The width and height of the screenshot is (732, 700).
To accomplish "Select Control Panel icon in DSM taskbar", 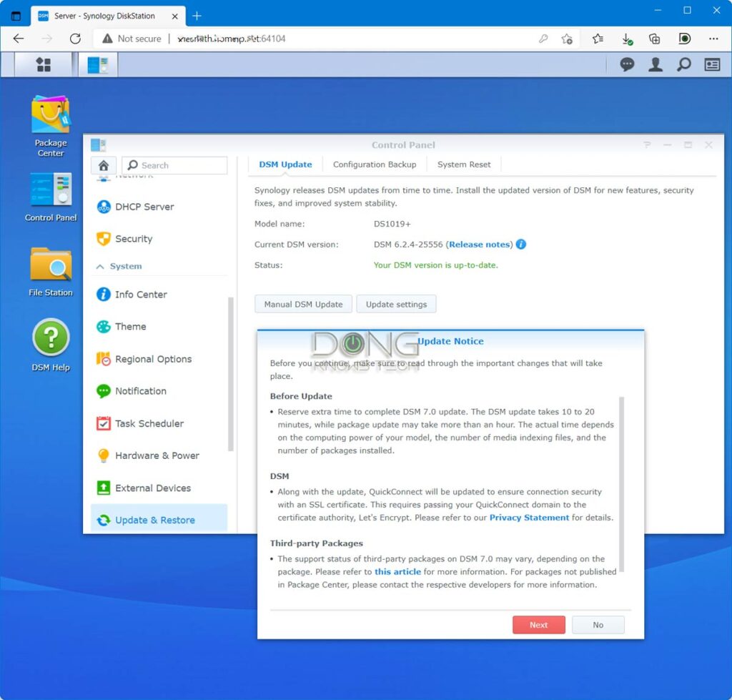I will tap(97, 64).
